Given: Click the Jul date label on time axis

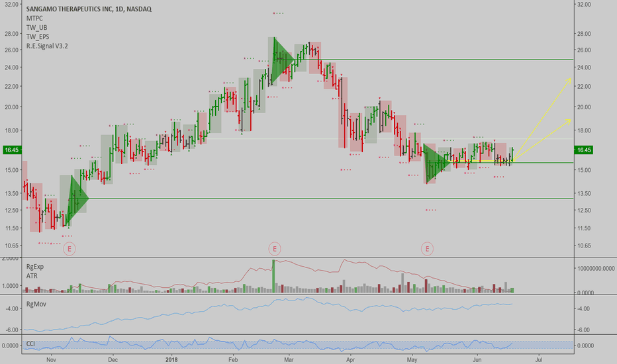Looking at the screenshot, I should tap(539, 359).
